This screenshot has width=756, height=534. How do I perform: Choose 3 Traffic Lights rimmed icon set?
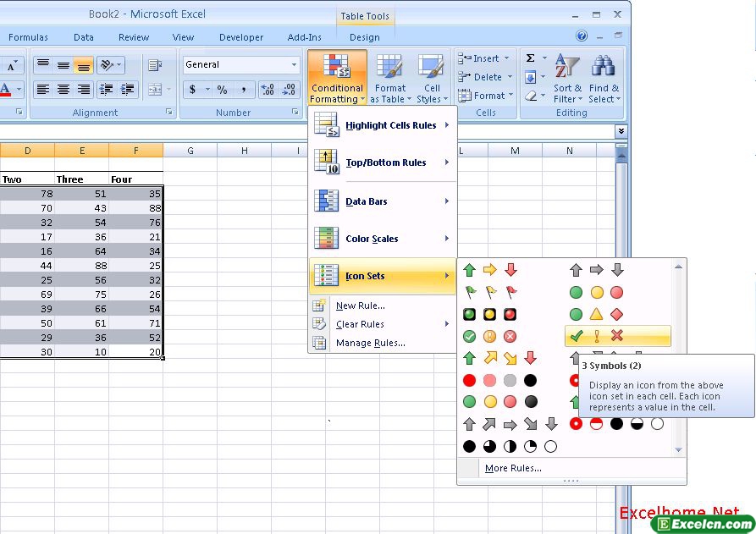(x=490, y=314)
